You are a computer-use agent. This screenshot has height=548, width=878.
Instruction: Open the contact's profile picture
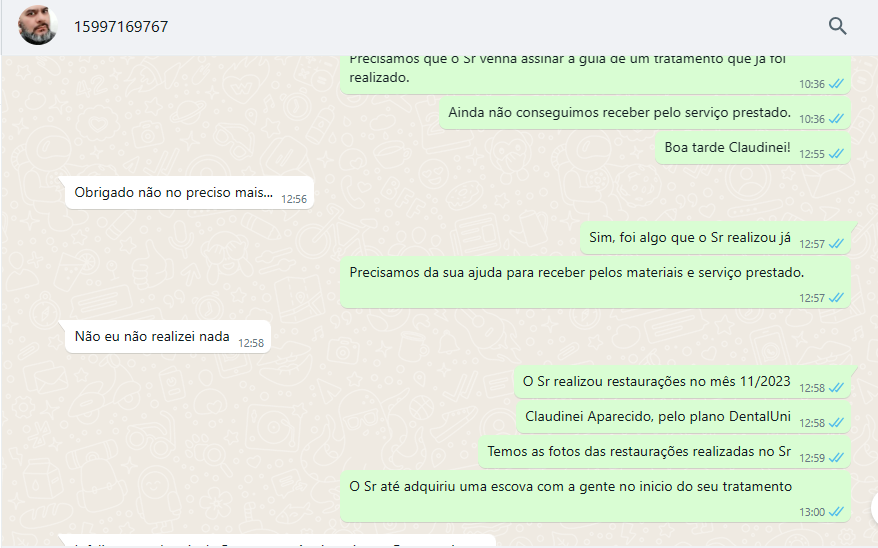[x=38, y=26]
